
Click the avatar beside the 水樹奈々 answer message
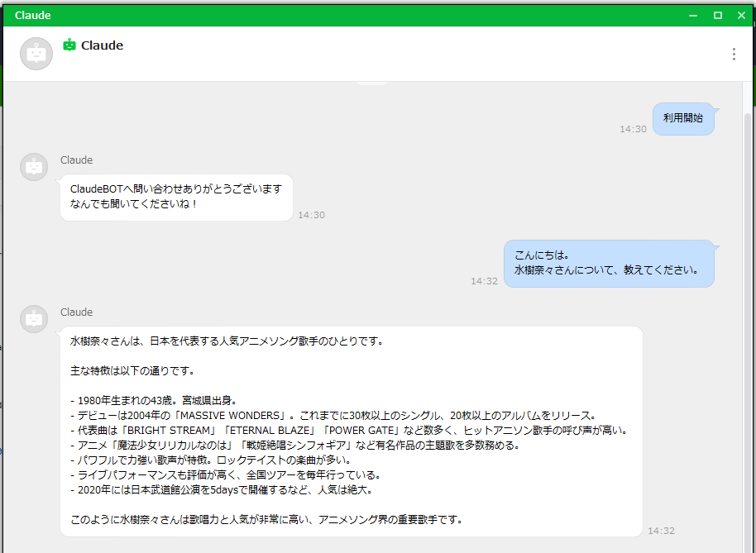click(34, 319)
